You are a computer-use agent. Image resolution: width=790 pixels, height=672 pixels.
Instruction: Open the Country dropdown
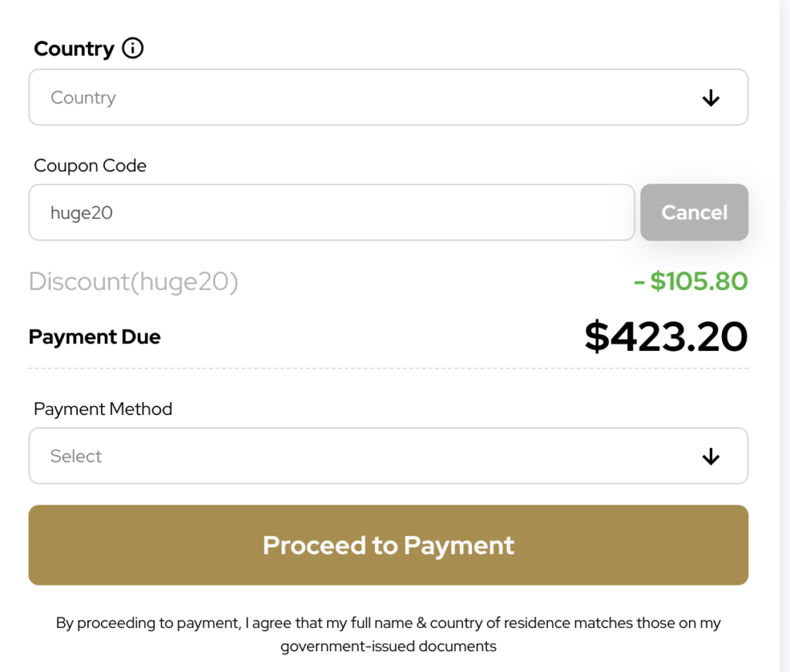point(387,97)
